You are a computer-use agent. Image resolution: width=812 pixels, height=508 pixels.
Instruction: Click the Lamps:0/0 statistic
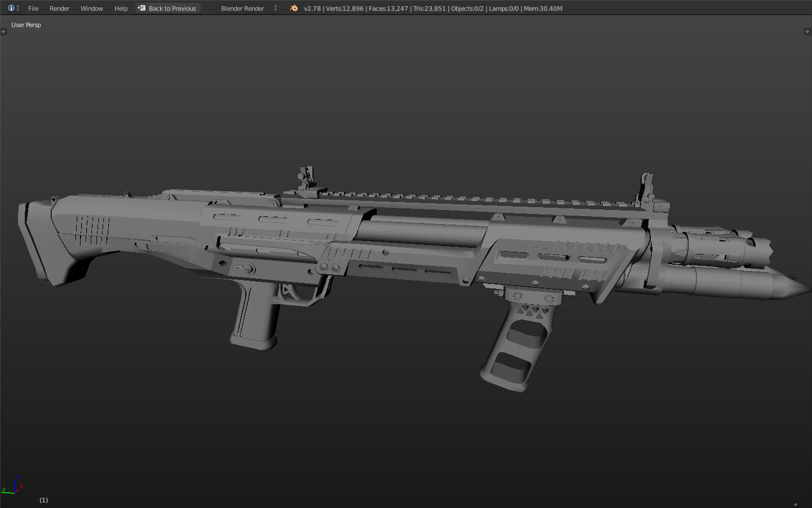click(504, 8)
